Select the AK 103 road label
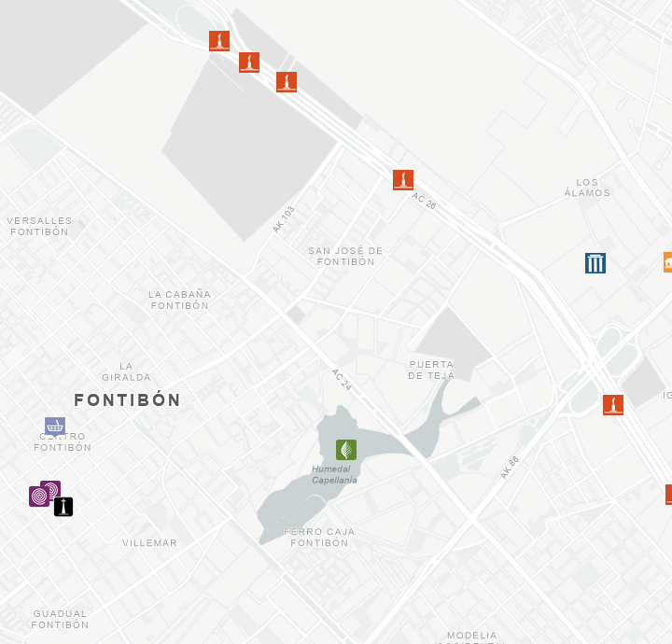 [284, 219]
